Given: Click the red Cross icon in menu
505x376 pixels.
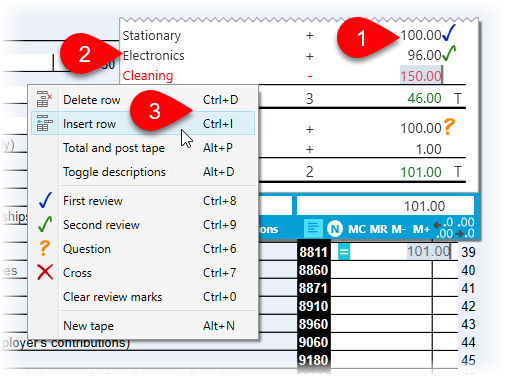Looking at the screenshot, I should tap(45, 272).
